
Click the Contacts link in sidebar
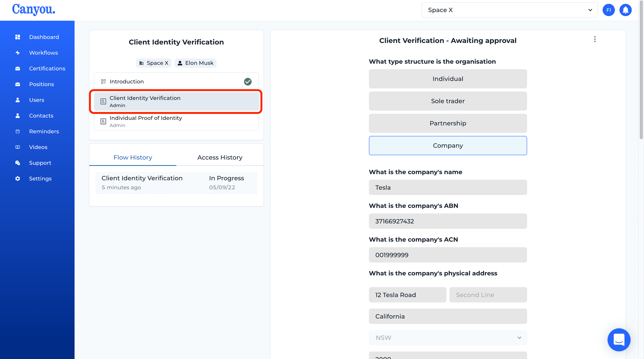click(41, 115)
